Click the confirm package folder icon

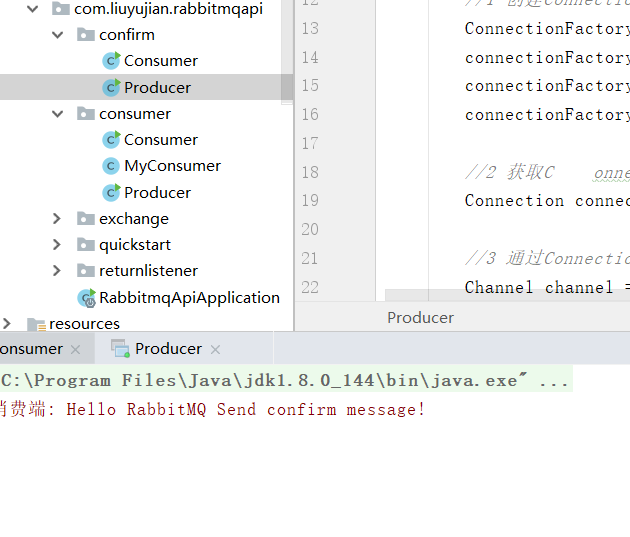pos(86,35)
